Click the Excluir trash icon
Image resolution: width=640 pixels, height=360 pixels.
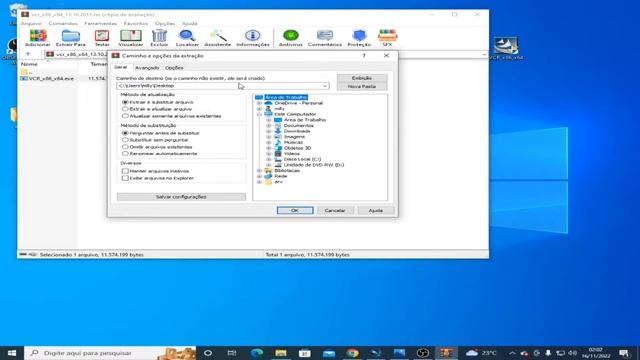159,38
